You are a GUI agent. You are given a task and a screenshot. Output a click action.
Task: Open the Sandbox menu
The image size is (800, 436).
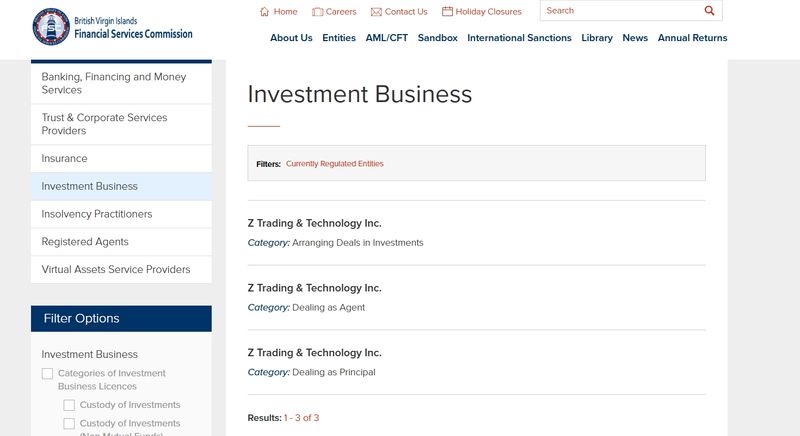coord(437,38)
